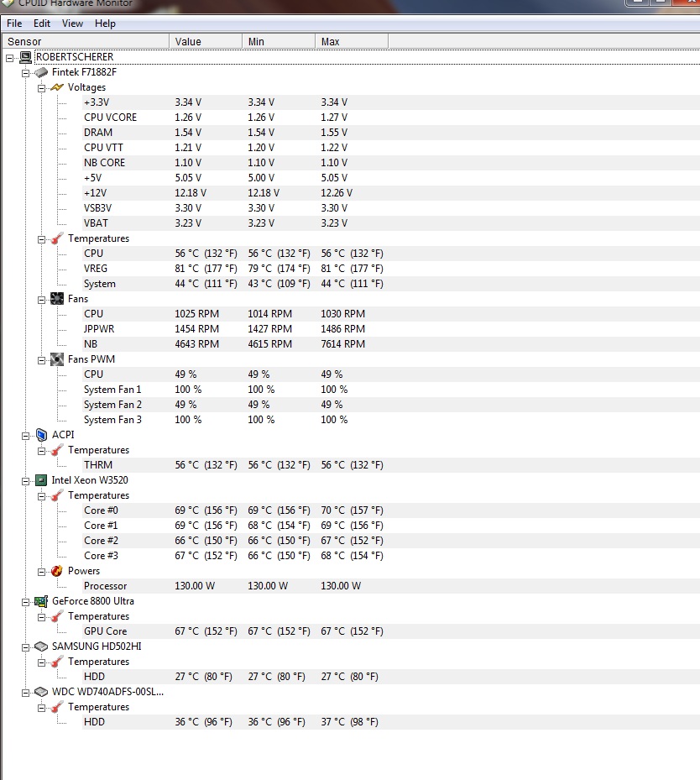
Task: Select the VBAT row
Action: pos(391,223)
